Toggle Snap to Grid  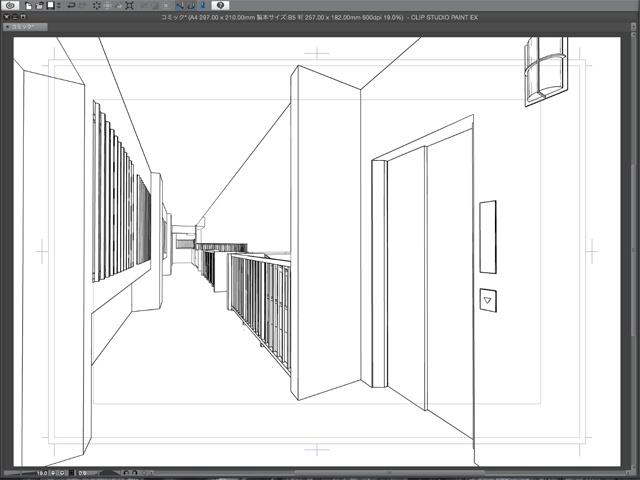tap(202, 5)
